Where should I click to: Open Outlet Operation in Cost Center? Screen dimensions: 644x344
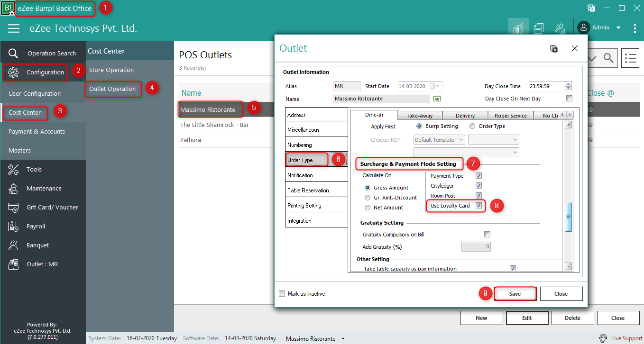113,89
